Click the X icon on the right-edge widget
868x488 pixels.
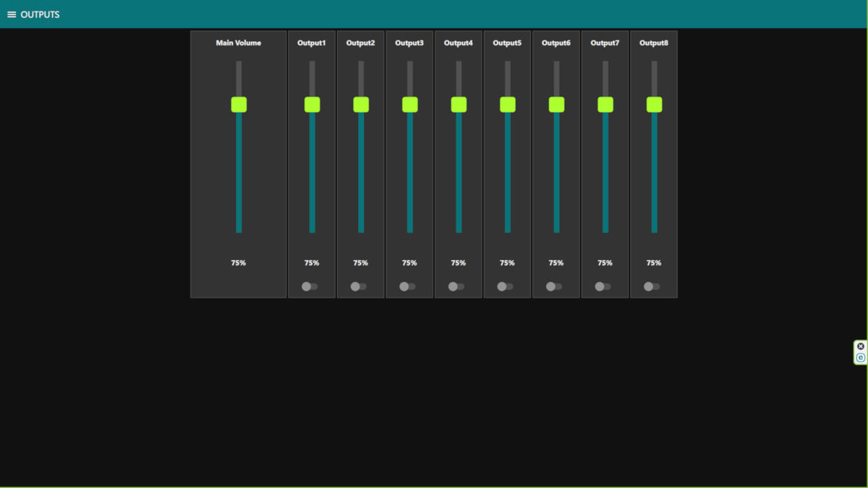pos(859,346)
